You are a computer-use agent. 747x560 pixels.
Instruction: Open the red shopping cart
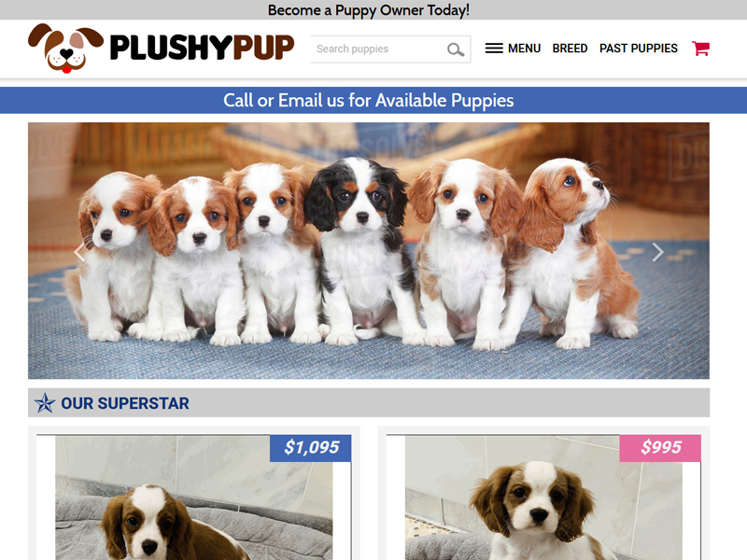point(701,49)
